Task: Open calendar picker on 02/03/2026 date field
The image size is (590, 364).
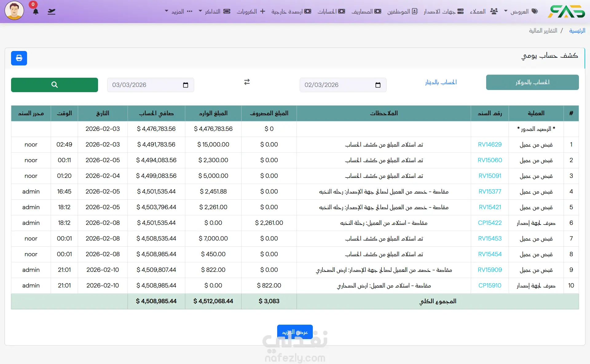Action: coord(378,85)
